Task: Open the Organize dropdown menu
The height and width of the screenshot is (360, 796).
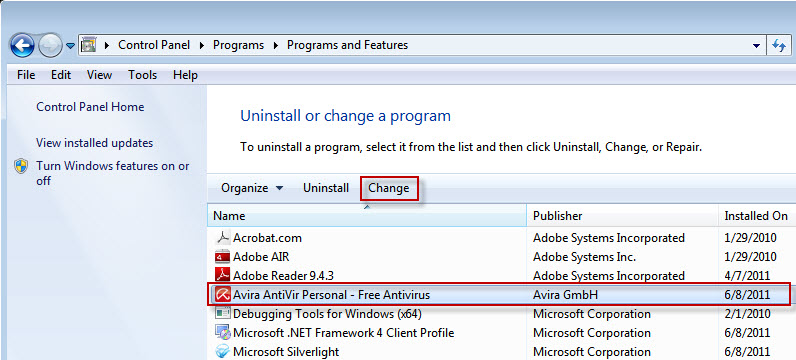Action: 252,188
